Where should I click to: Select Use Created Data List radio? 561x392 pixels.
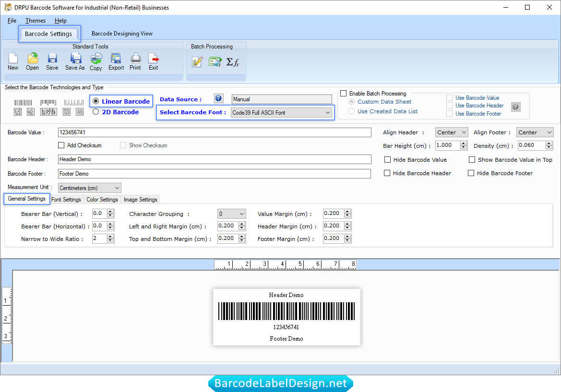click(352, 111)
